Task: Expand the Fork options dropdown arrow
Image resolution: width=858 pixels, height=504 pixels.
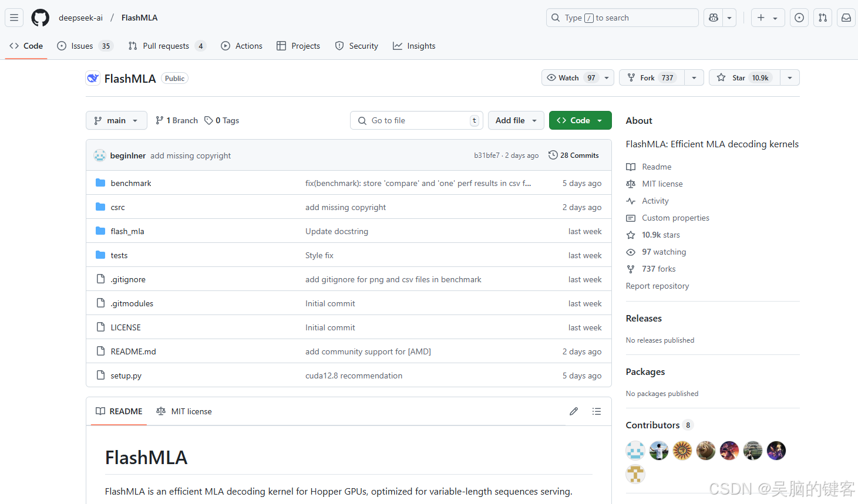Action: click(x=694, y=77)
